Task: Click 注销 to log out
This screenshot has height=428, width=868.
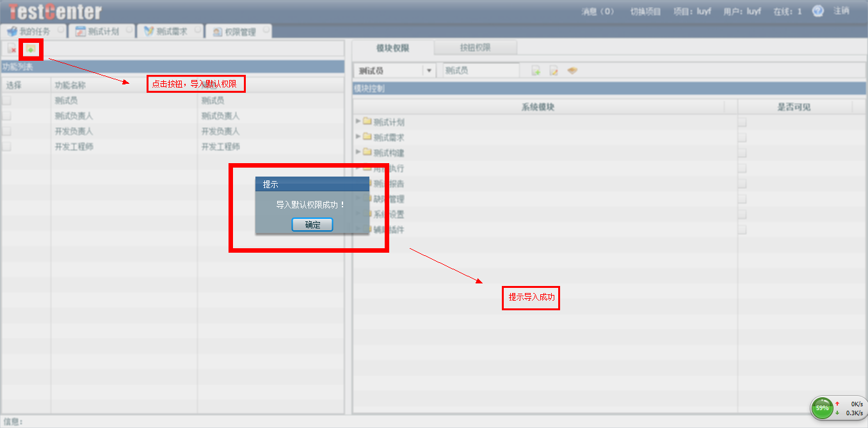Action: 841,11
